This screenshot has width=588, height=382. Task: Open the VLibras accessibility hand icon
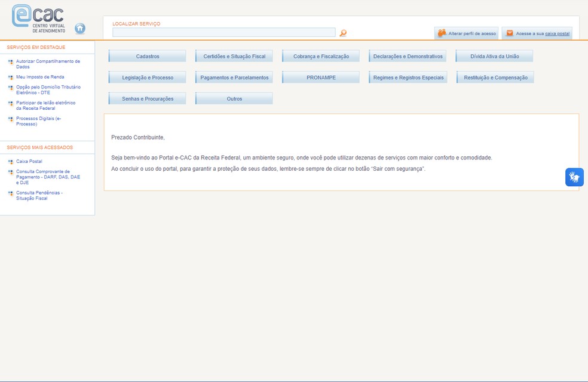[x=574, y=177]
